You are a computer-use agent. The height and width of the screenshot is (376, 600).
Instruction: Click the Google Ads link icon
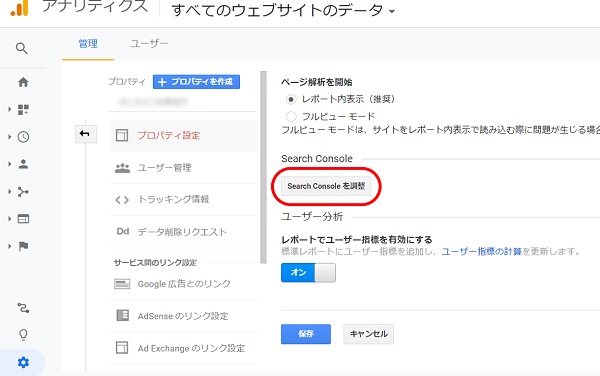(x=122, y=284)
